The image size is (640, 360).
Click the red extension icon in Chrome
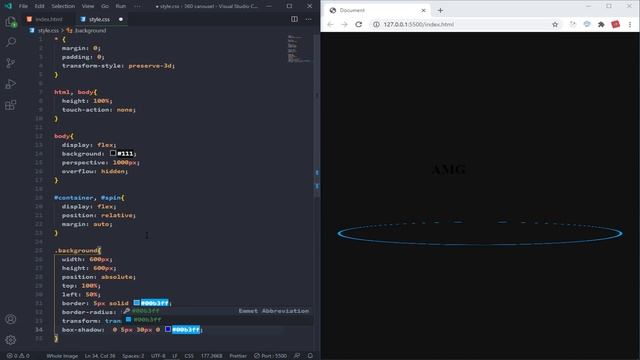pyautogui.click(x=616, y=24)
